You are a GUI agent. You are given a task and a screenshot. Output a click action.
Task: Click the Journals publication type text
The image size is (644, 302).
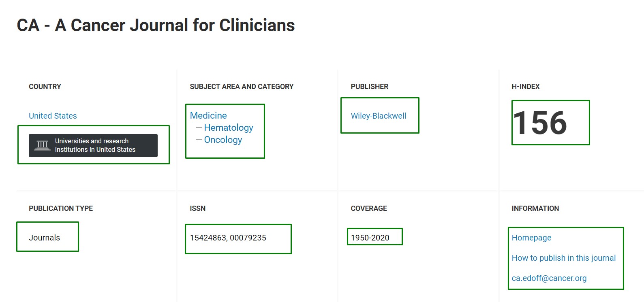click(44, 238)
